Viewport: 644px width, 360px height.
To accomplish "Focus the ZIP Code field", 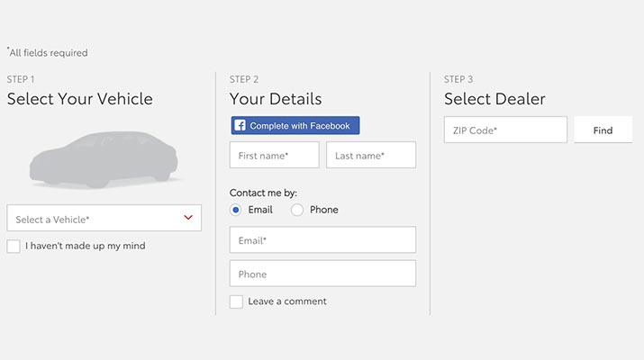I will [505, 130].
